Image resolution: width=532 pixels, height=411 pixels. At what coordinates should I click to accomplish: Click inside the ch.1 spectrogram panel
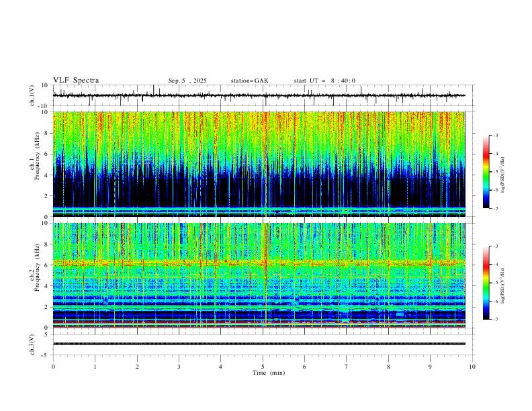pos(259,164)
